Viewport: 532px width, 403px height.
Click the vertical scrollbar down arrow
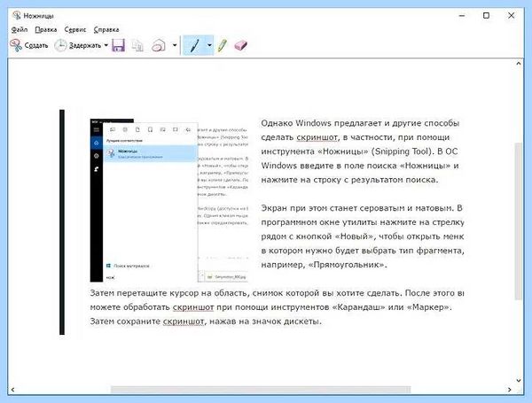519,380
